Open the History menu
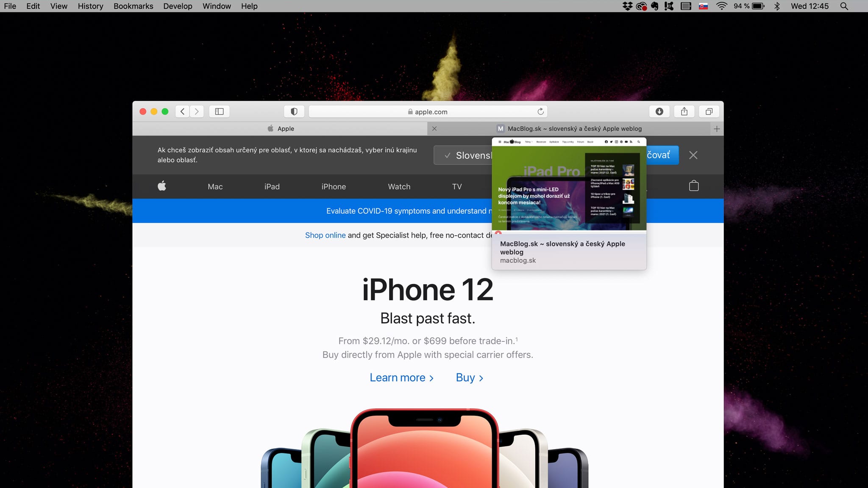This screenshot has height=488, width=868. (x=90, y=6)
